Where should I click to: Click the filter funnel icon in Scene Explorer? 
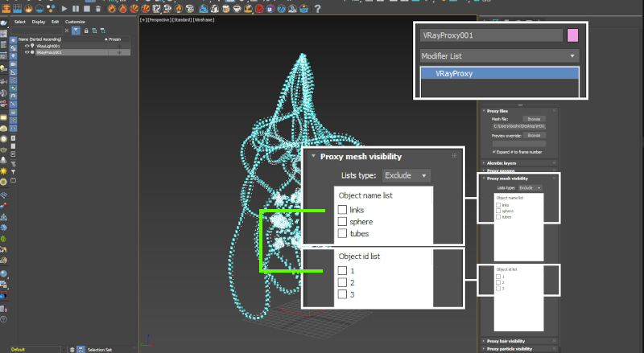click(x=76, y=30)
